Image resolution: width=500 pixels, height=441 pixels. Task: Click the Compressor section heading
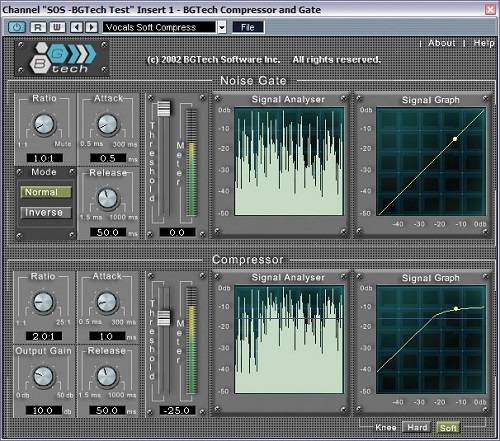tap(248, 259)
